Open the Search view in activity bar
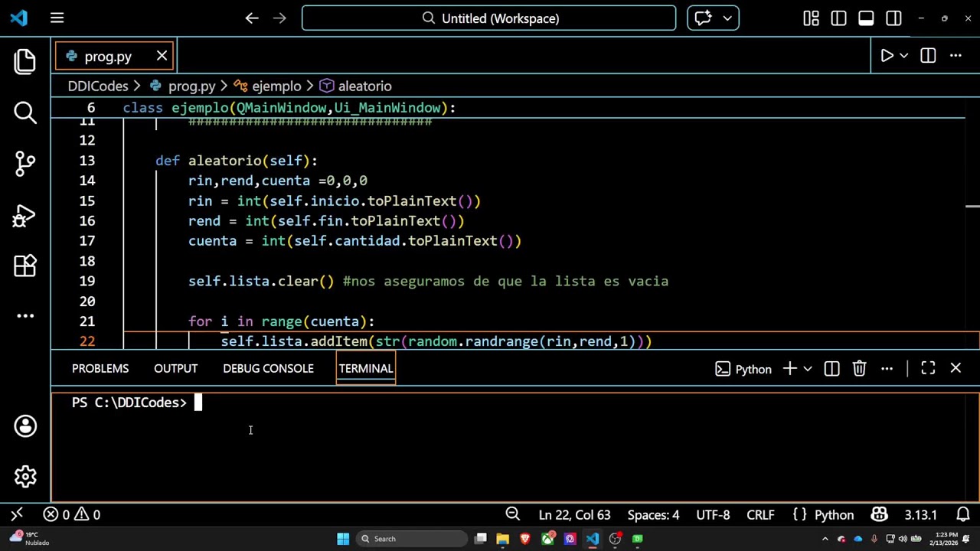 [25, 112]
